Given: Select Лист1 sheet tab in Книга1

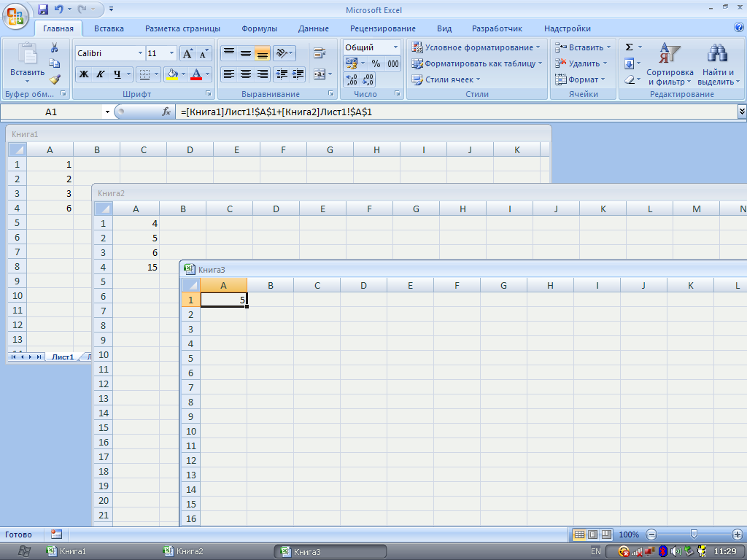Looking at the screenshot, I should coord(63,357).
